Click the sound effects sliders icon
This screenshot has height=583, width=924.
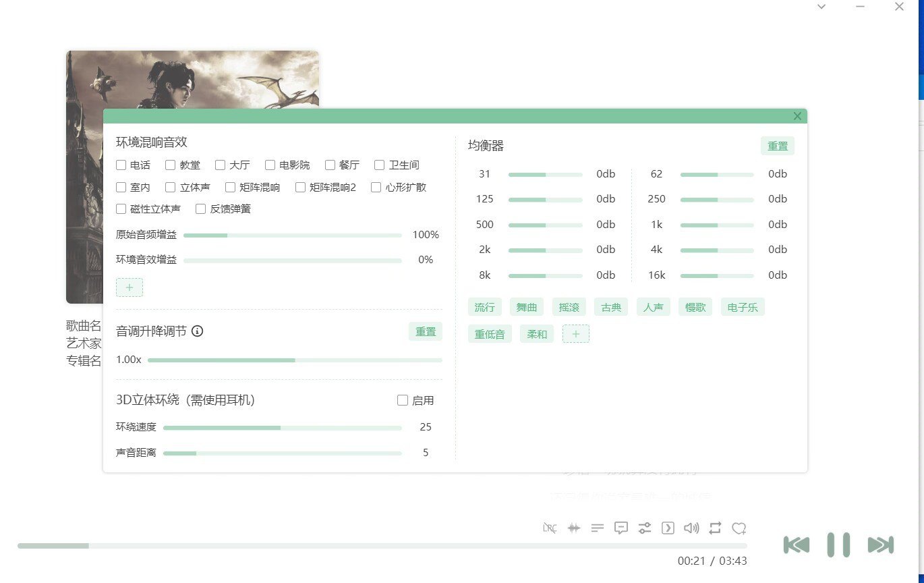pos(645,528)
